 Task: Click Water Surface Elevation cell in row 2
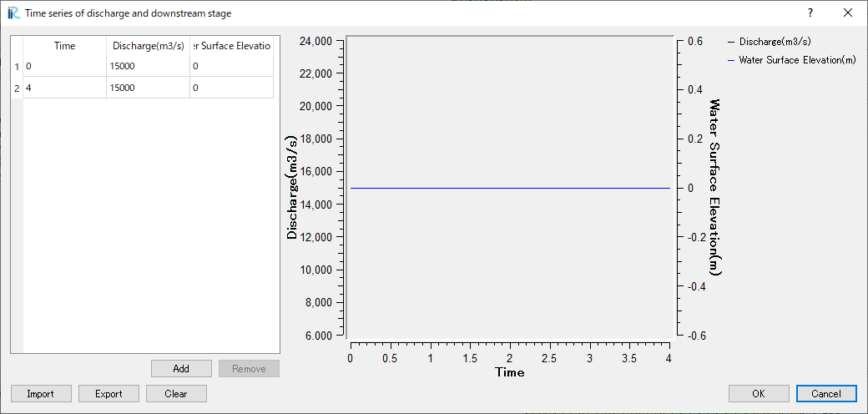pos(231,88)
